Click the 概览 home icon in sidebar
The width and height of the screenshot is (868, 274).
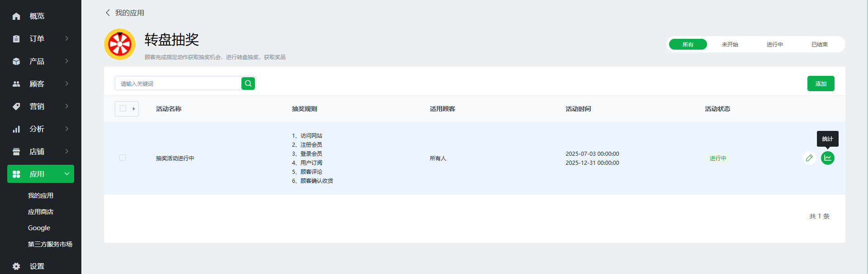coord(16,16)
